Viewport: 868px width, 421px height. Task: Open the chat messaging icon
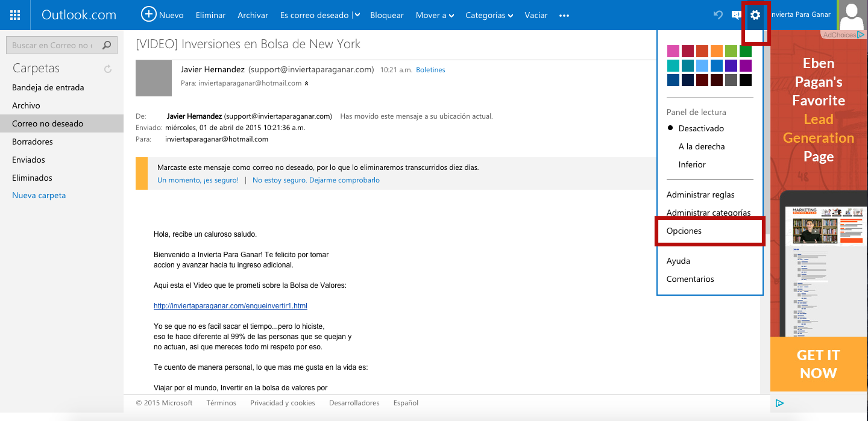(736, 15)
